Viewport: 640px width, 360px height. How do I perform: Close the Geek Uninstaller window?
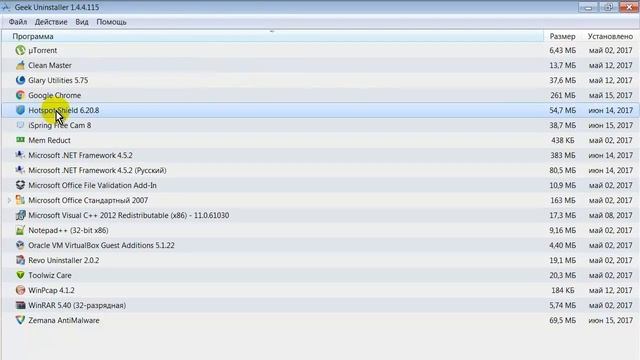629,7
